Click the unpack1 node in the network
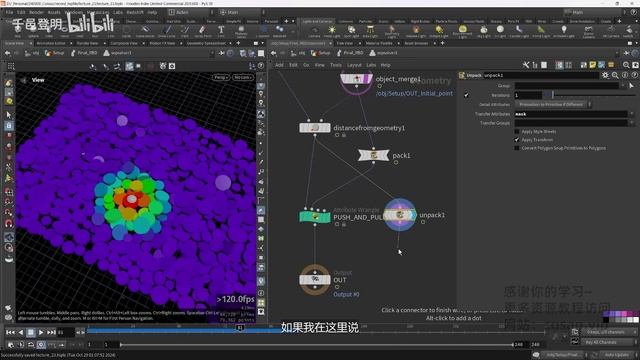Viewport: 640px width, 360px height. click(400, 215)
